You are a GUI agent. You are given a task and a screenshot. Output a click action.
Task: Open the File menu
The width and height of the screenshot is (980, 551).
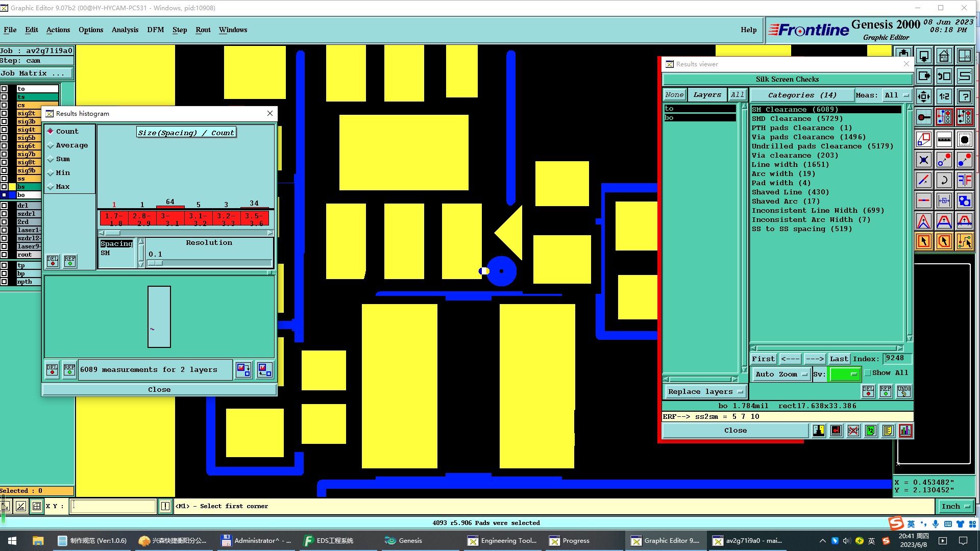pyautogui.click(x=10, y=30)
